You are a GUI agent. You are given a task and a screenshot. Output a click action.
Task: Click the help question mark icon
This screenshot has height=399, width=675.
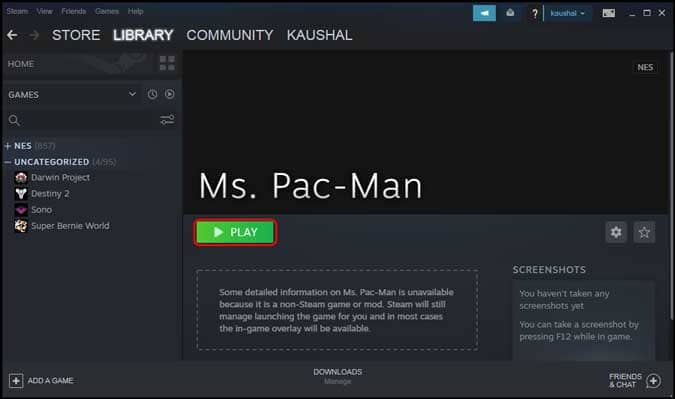[x=535, y=13]
